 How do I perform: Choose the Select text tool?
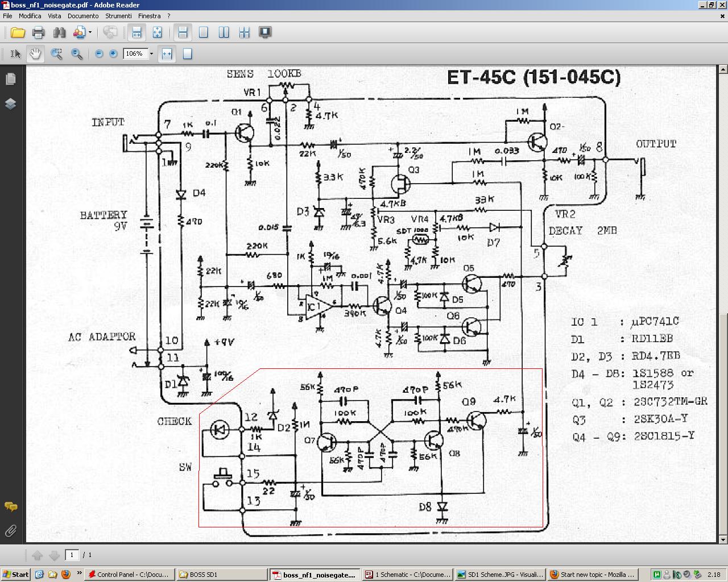click(15, 54)
